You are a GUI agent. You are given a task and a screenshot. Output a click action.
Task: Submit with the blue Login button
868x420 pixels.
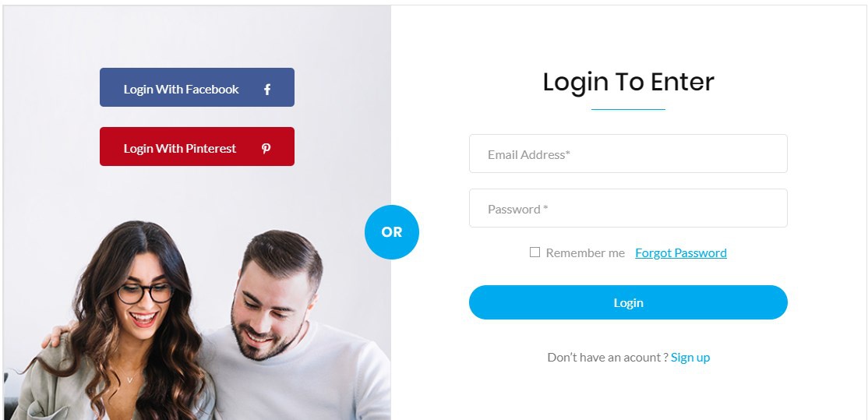click(628, 302)
